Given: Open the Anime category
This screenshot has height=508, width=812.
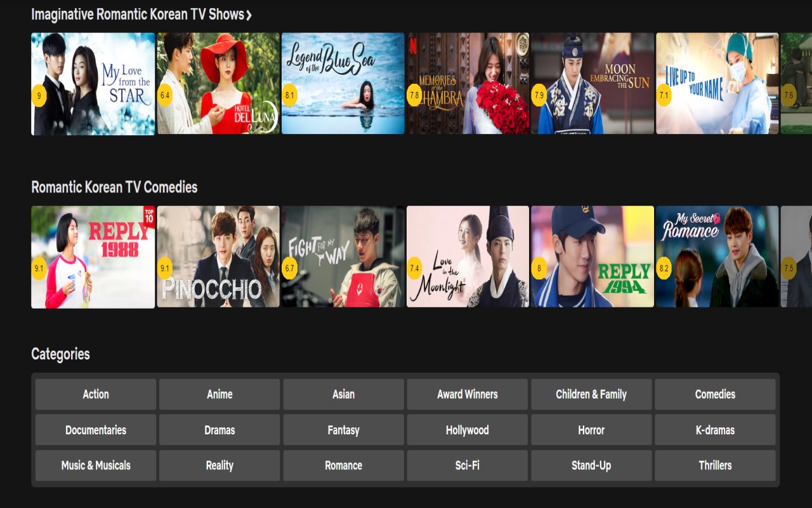Looking at the screenshot, I should [x=219, y=394].
